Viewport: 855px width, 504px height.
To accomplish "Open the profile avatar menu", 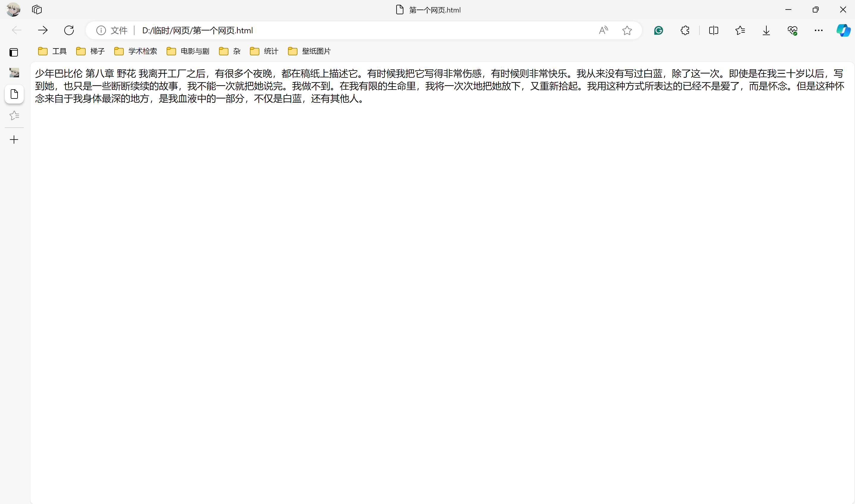I will [x=13, y=10].
